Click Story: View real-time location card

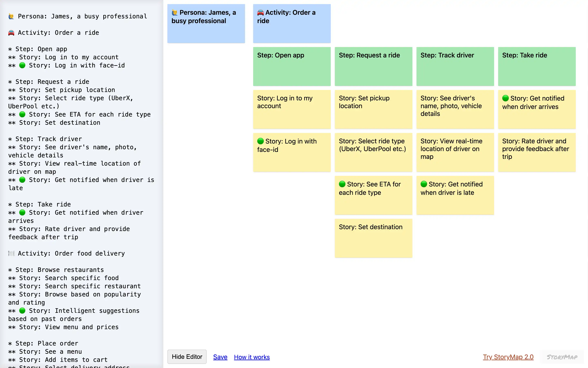click(x=455, y=152)
